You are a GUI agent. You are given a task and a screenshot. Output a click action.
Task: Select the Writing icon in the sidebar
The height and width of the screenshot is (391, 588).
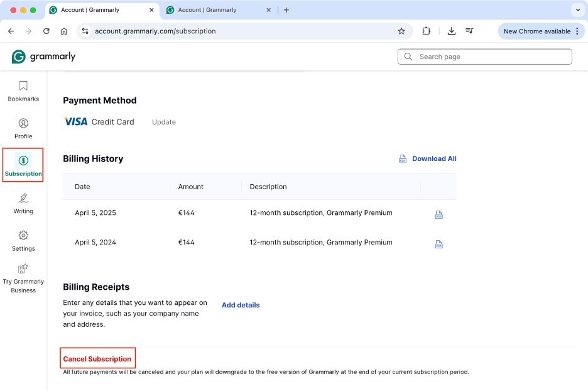(23, 203)
